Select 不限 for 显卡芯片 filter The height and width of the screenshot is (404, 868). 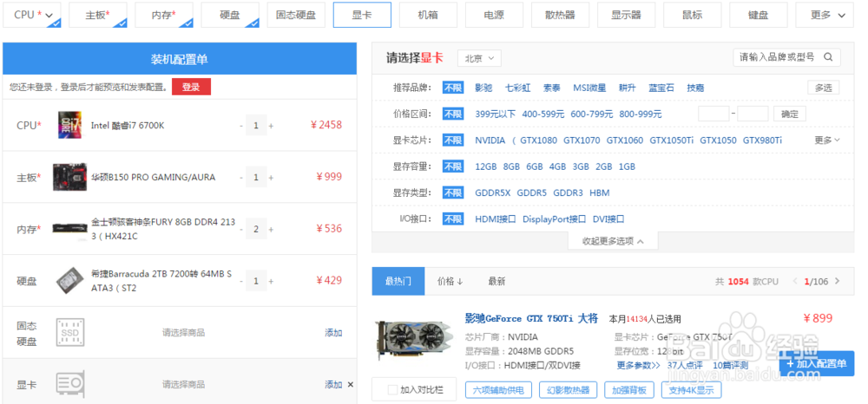pyautogui.click(x=453, y=140)
